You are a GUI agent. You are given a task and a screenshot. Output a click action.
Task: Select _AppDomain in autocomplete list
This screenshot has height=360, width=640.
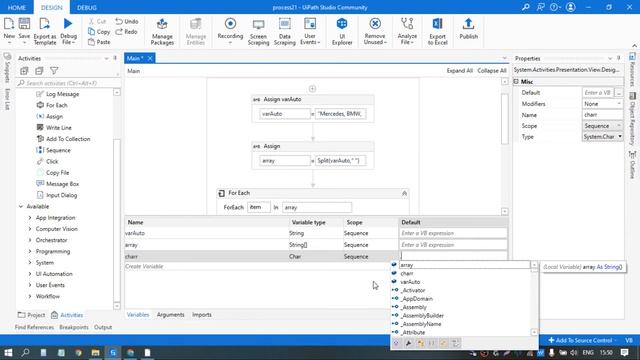pyautogui.click(x=416, y=299)
